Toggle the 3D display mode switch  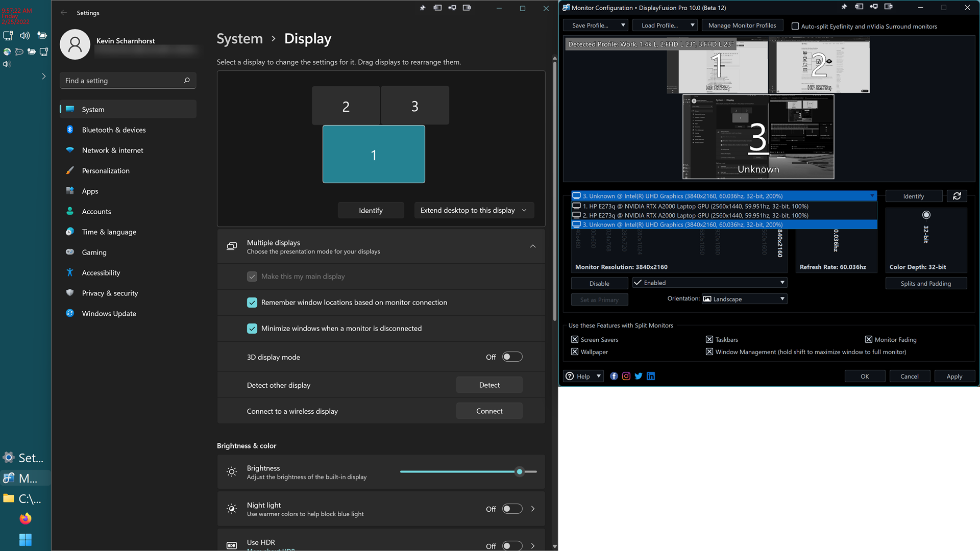pyautogui.click(x=512, y=357)
